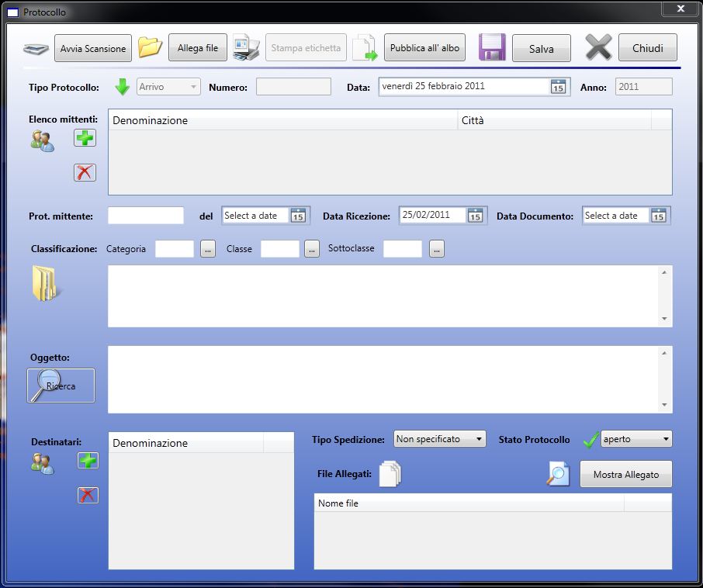Click the Ricerca magnifier button
703x588 pixels.
coord(61,386)
